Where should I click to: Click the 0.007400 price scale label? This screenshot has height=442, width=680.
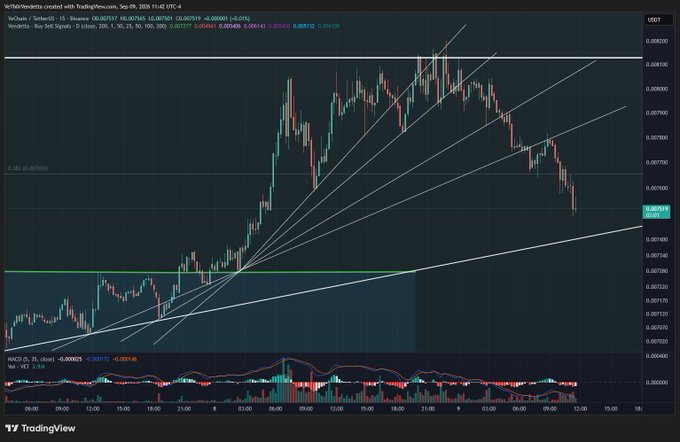657,239
